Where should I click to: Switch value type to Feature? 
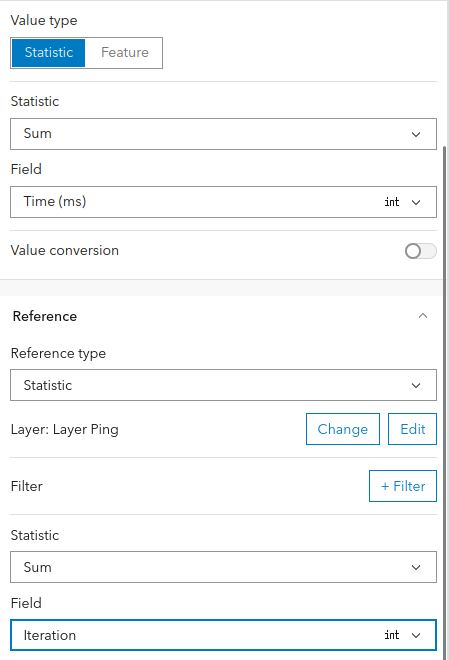pyautogui.click(x=124, y=53)
